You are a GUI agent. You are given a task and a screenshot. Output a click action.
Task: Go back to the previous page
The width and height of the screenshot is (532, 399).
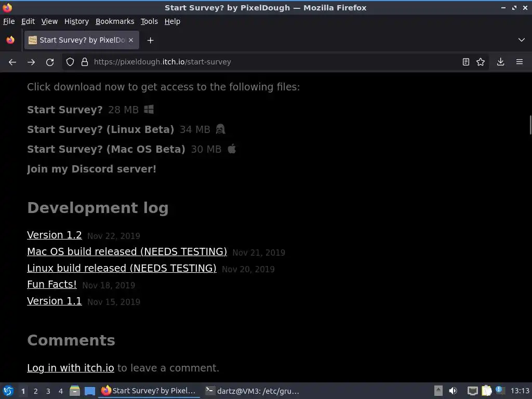pyautogui.click(x=12, y=62)
